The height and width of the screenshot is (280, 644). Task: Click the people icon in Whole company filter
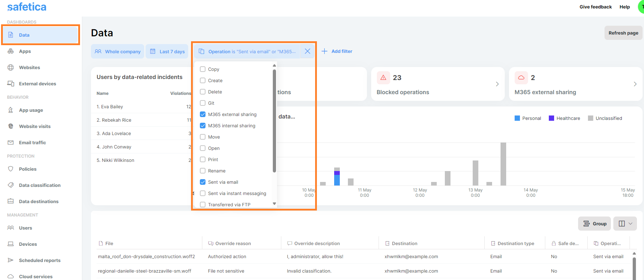98,51
